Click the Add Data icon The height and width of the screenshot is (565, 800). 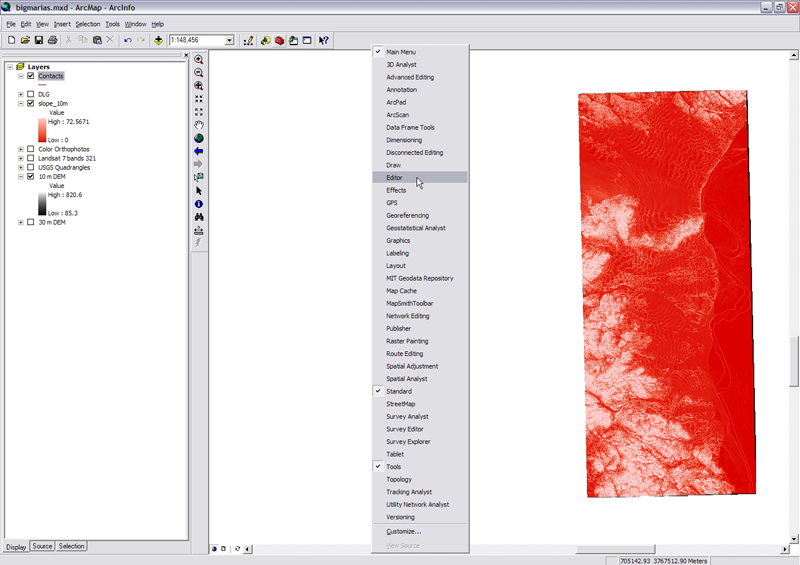pyautogui.click(x=159, y=40)
